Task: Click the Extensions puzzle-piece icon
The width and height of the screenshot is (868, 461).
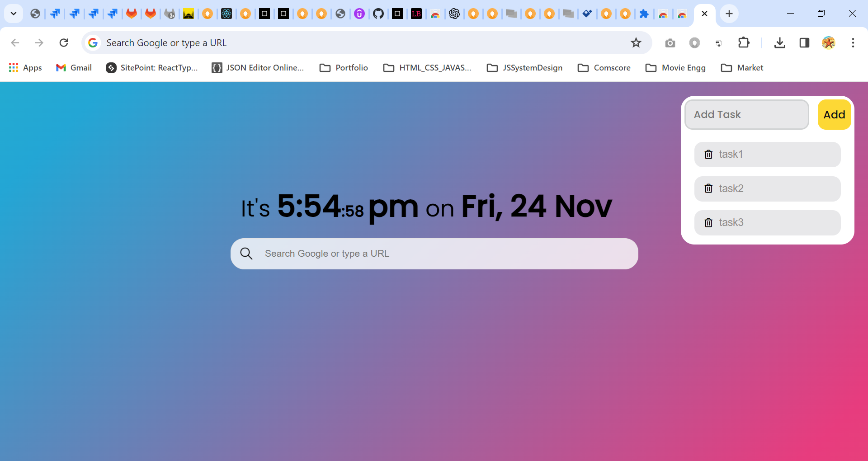Action: (x=744, y=42)
